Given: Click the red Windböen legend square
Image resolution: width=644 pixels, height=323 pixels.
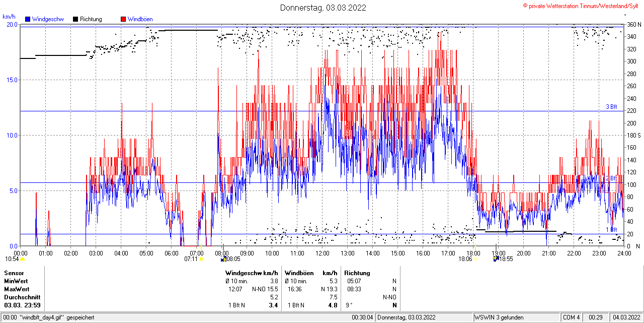Looking at the screenshot, I should tap(123, 19).
